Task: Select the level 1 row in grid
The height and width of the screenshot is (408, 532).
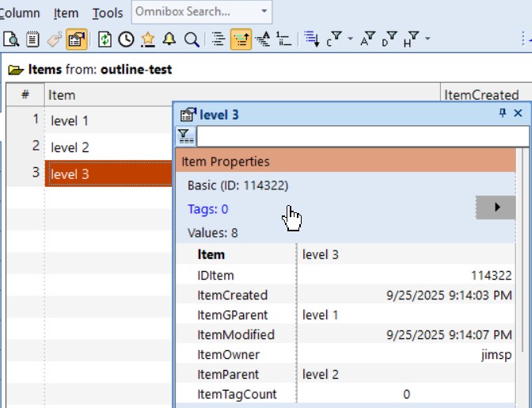Action: pyautogui.click(x=70, y=121)
